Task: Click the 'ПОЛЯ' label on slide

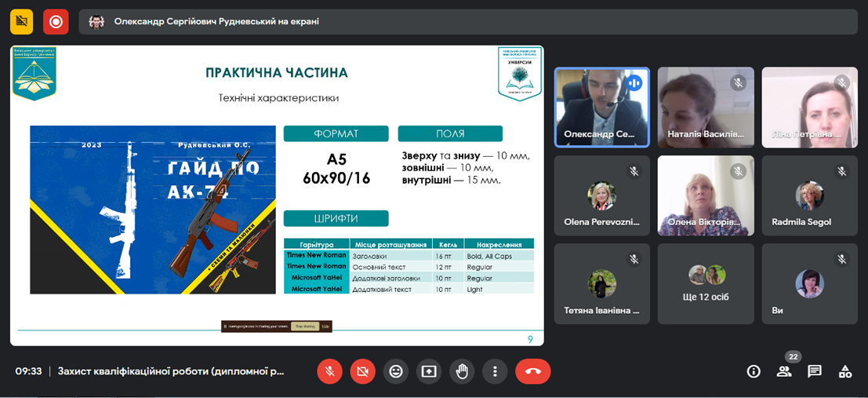Action: click(450, 133)
